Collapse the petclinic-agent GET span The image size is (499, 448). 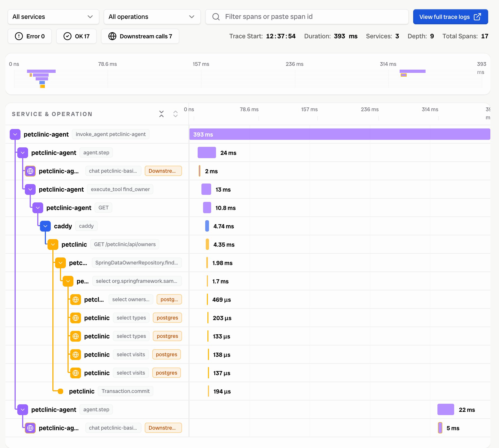[38, 208]
